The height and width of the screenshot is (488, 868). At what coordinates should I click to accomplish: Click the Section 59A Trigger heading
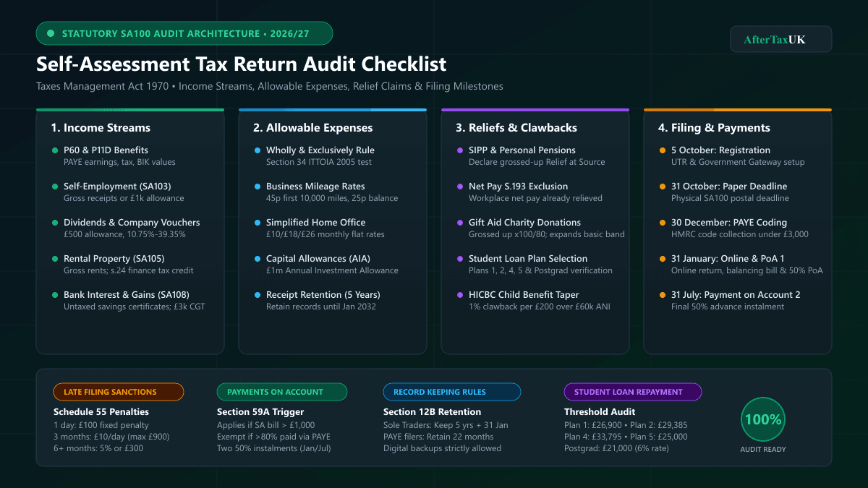[x=259, y=412]
